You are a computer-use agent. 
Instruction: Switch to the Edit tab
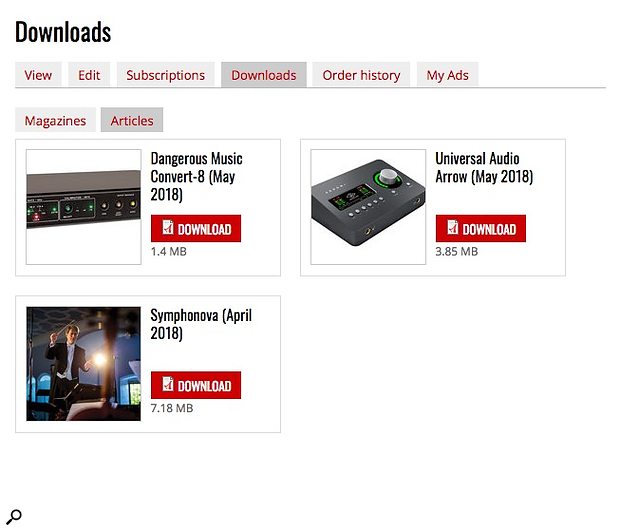[89, 75]
